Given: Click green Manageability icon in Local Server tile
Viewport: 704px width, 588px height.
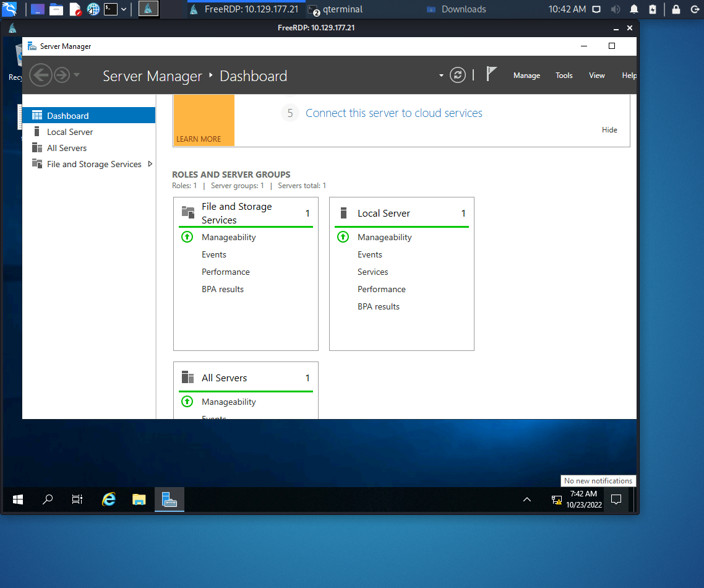Looking at the screenshot, I should click(343, 236).
